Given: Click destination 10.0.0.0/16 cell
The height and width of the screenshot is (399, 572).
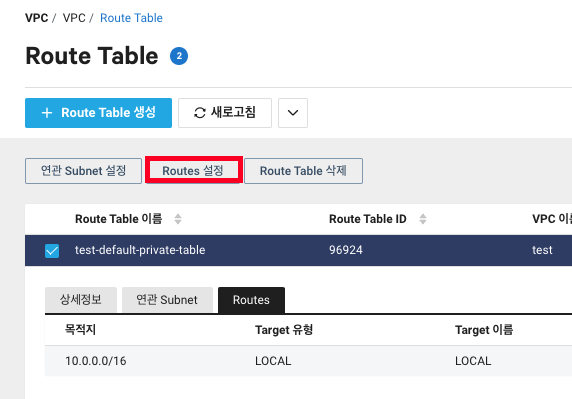Looking at the screenshot, I should 96,361.
